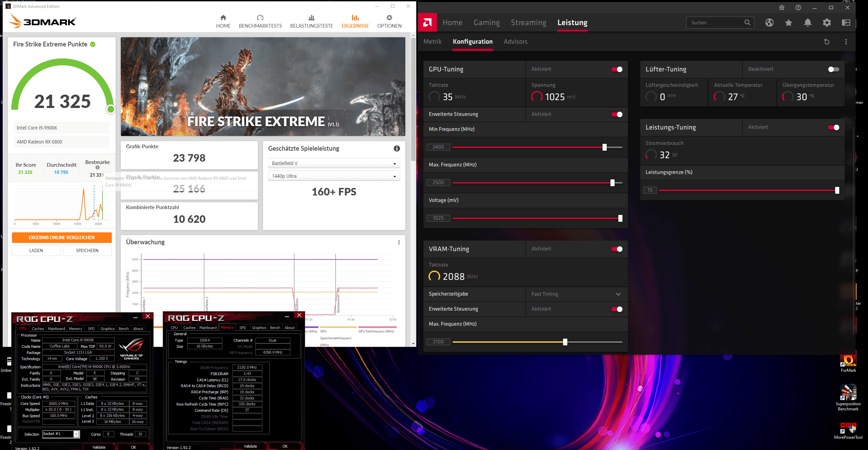Click OK in right CPU-Z window

coord(285,446)
